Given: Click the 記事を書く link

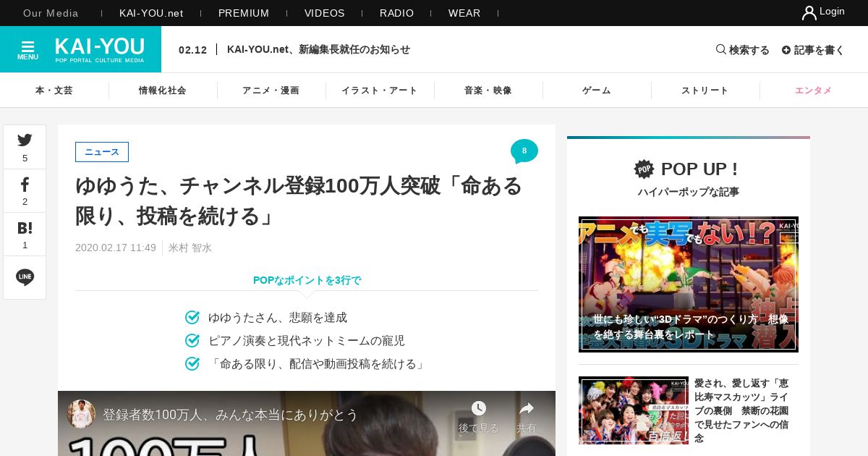Looking at the screenshot, I should (820, 50).
